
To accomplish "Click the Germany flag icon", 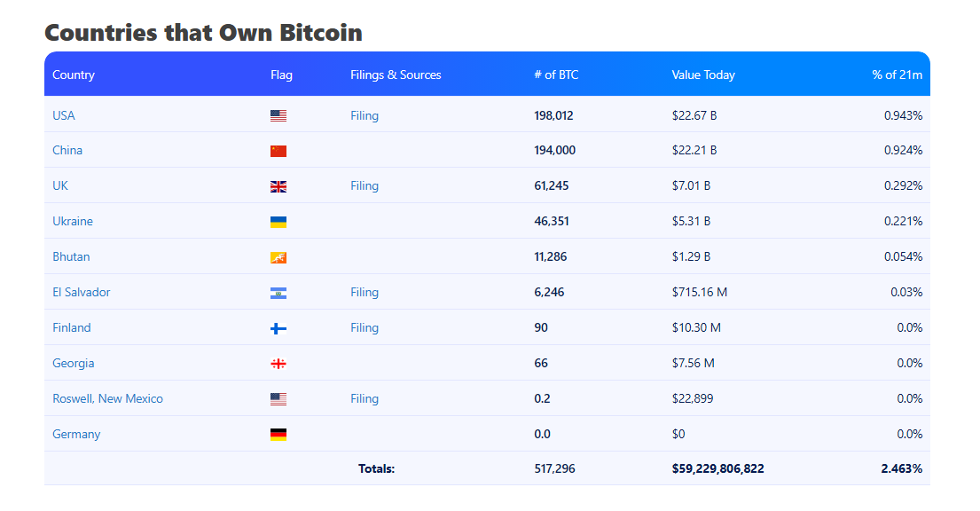I will point(278,435).
